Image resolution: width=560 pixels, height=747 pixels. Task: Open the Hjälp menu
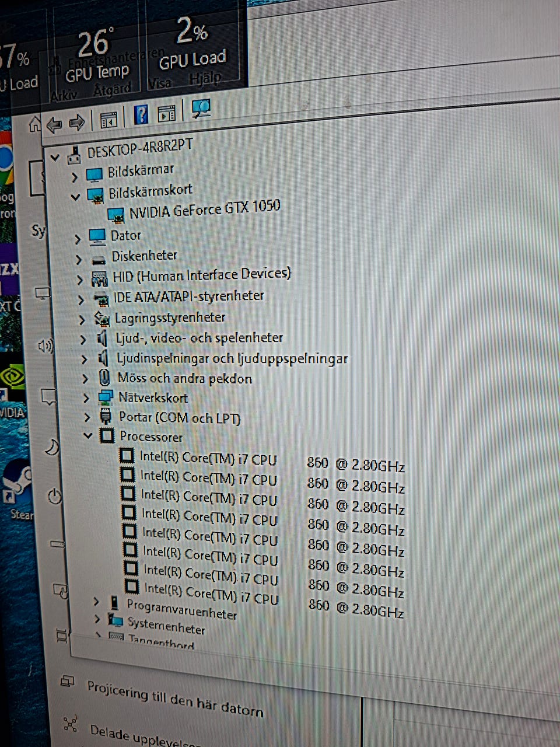click(x=205, y=78)
